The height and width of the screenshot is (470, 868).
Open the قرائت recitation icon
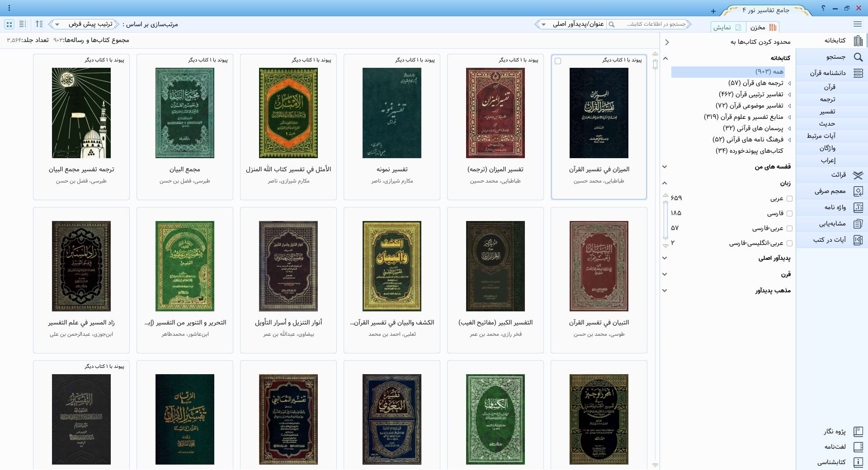pos(858,175)
